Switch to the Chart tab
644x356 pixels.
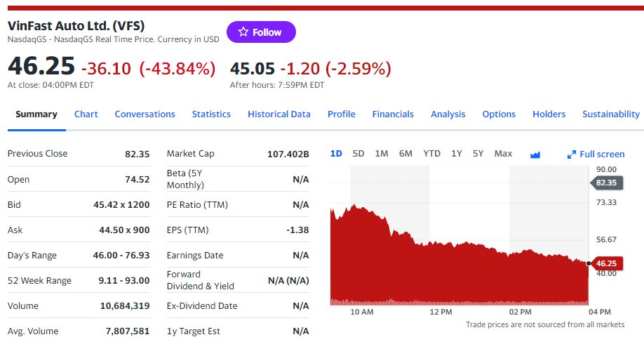[x=86, y=114]
